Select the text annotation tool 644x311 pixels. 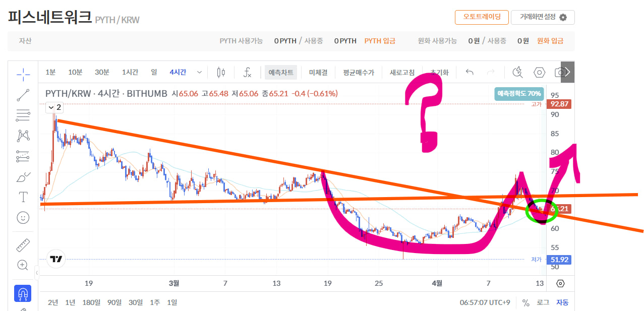23,197
